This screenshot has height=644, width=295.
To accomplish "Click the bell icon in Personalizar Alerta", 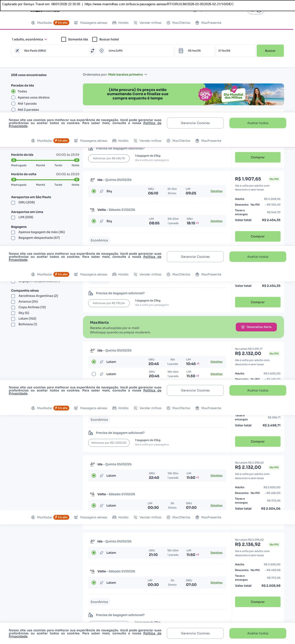I will coord(243,327).
